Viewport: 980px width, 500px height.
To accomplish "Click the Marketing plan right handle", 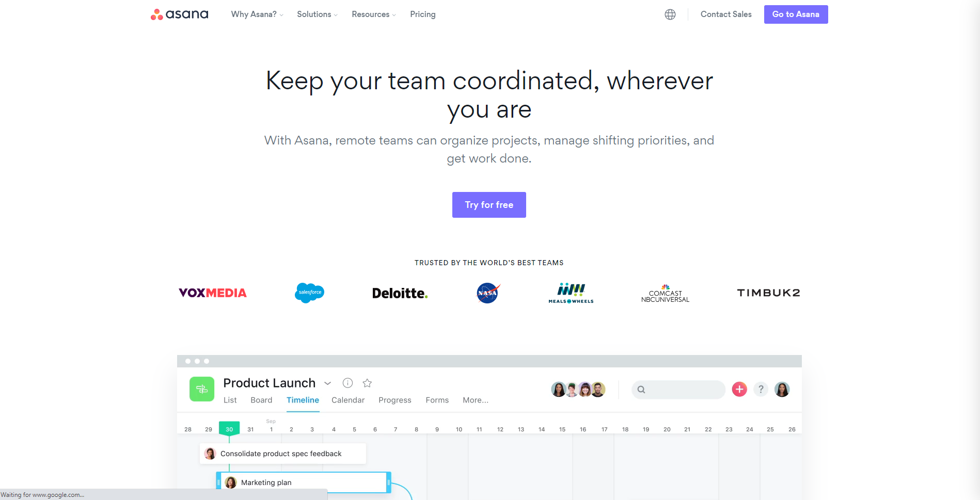I will [388, 482].
